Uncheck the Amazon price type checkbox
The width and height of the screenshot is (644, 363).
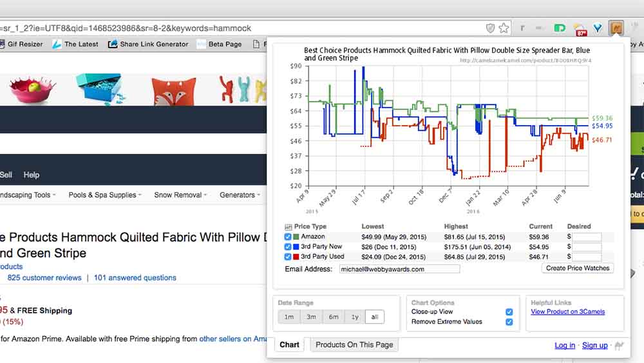tap(288, 237)
